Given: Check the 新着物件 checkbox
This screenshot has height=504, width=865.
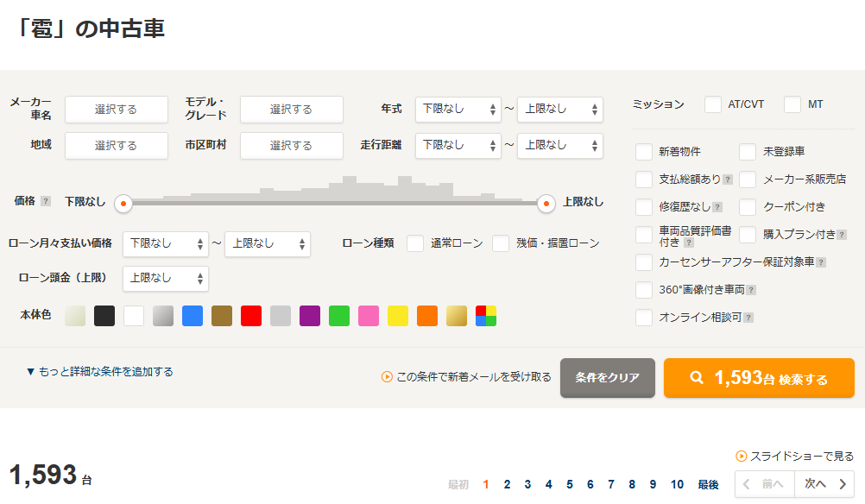Looking at the screenshot, I should coord(644,152).
